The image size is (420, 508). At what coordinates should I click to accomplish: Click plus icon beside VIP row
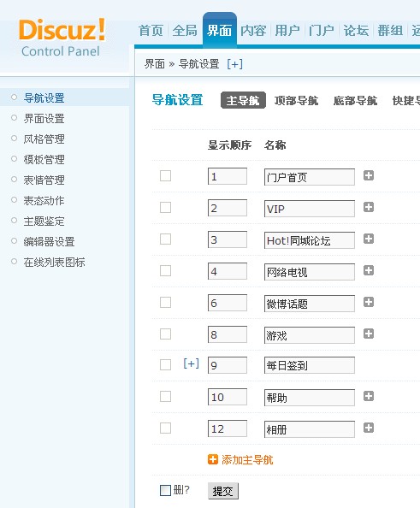click(369, 207)
